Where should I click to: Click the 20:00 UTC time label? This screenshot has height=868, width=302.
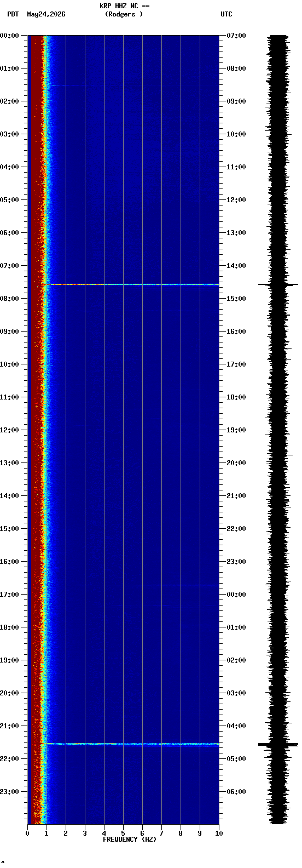(236, 463)
